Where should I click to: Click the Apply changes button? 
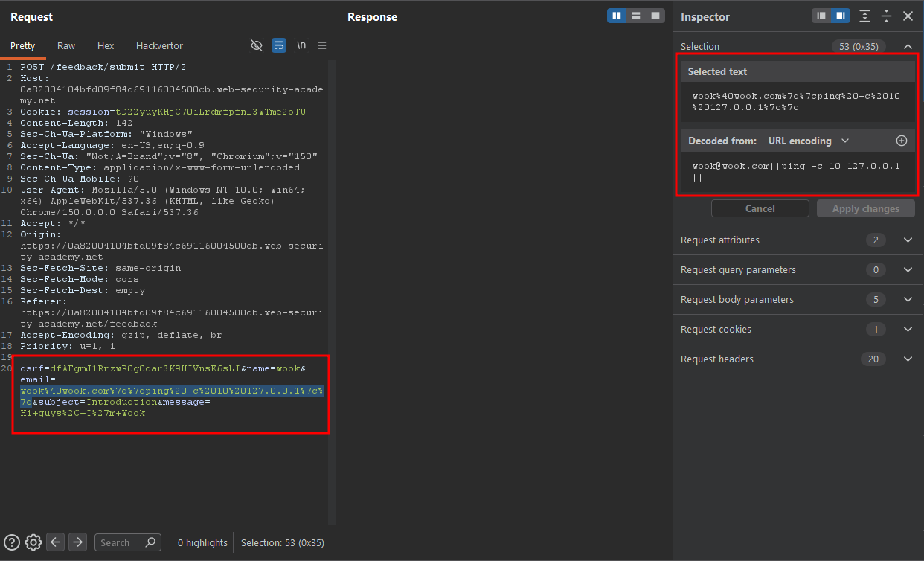click(x=866, y=208)
